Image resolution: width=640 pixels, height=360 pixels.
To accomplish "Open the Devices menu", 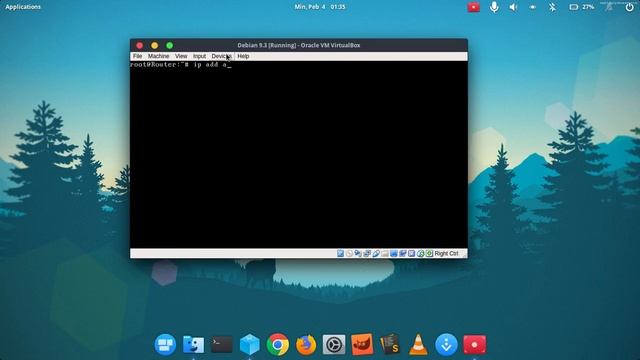I will [x=222, y=56].
